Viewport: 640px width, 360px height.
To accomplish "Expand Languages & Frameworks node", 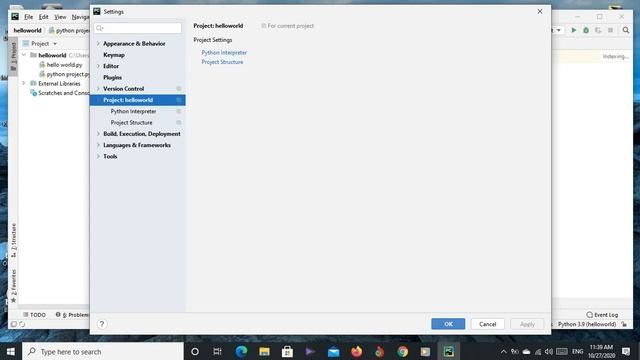I will (x=98, y=145).
